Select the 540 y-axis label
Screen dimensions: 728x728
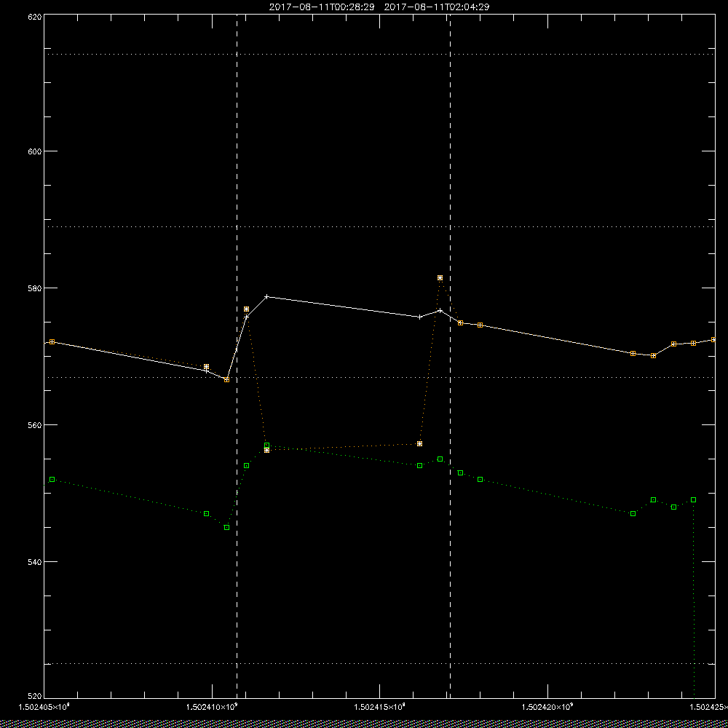(x=35, y=562)
